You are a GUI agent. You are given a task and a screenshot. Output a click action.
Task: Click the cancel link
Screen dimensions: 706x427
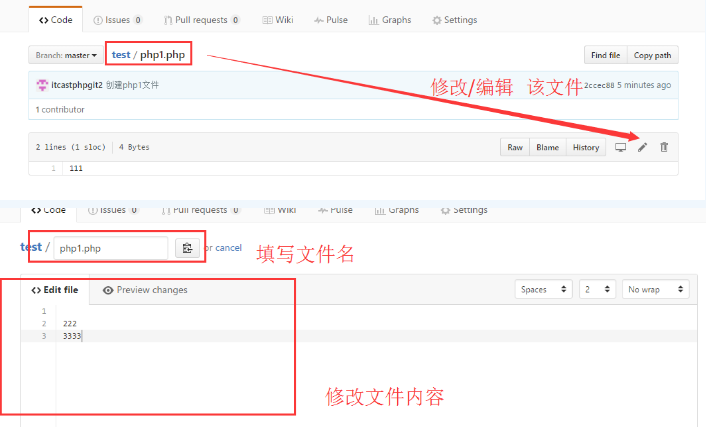point(228,248)
